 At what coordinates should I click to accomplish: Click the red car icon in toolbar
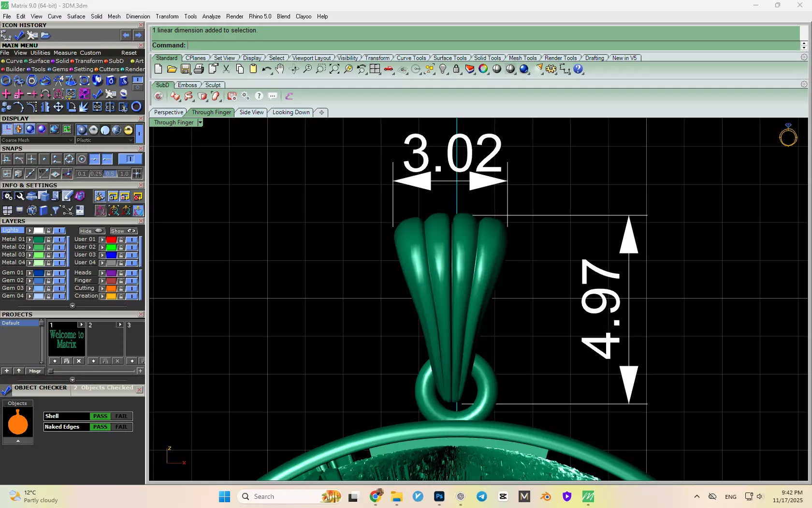[389, 69]
